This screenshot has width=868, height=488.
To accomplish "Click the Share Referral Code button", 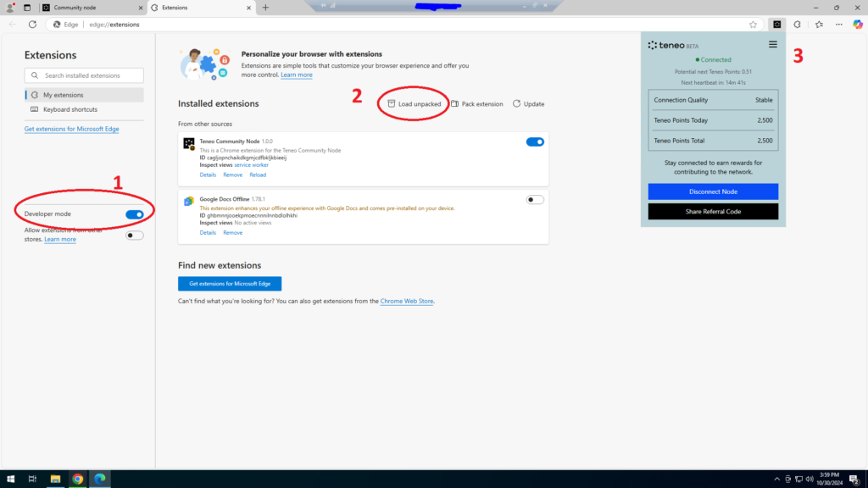I will tap(713, 211).
